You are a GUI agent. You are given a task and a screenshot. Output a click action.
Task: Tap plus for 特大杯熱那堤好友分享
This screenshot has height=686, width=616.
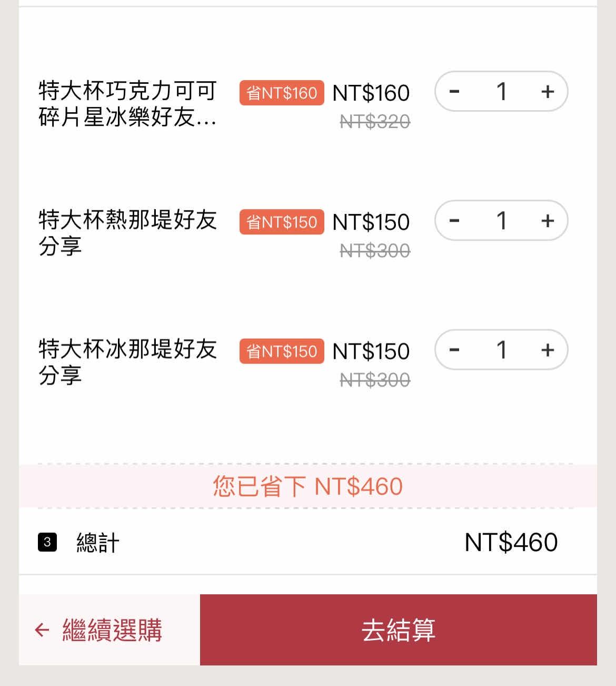(548, 221)
